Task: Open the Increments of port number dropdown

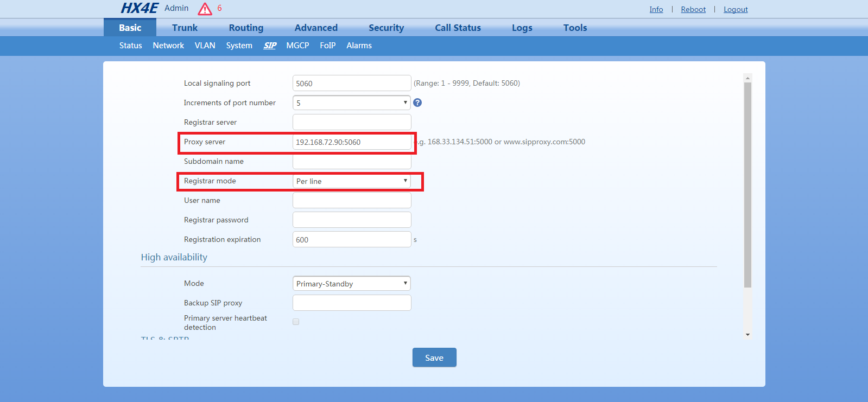Action: [x=351, y=103]
